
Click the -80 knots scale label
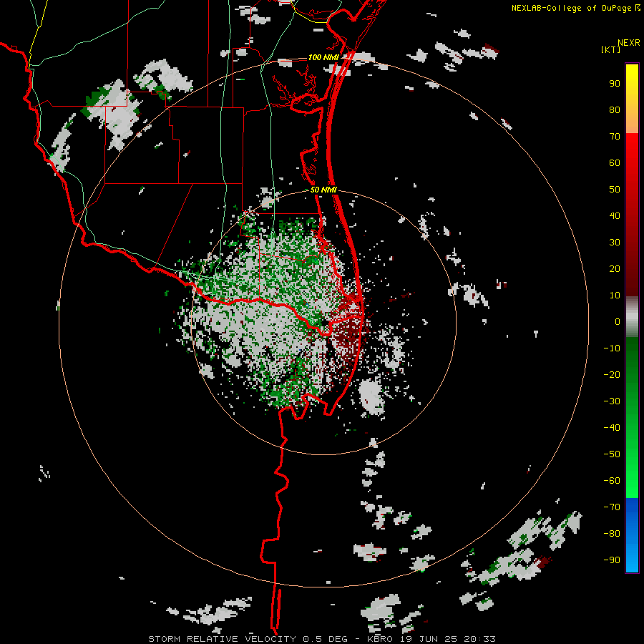(x=612, y=534)
